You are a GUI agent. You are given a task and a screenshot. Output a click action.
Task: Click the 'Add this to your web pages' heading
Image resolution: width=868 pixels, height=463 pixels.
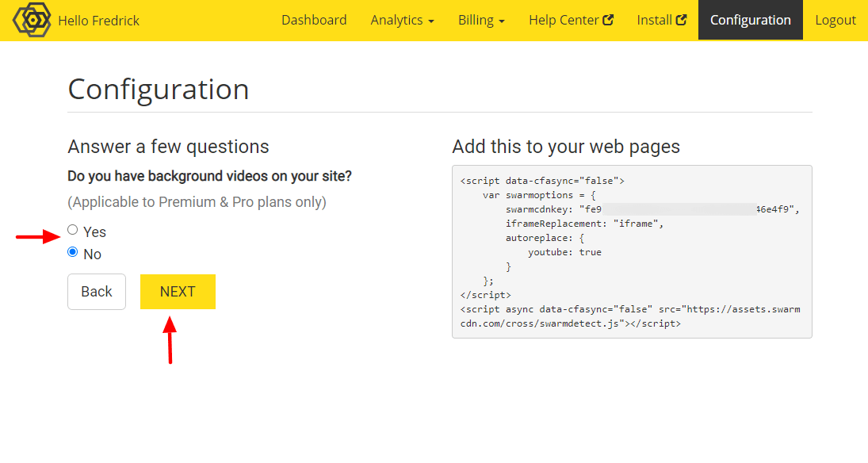[566, 147]
